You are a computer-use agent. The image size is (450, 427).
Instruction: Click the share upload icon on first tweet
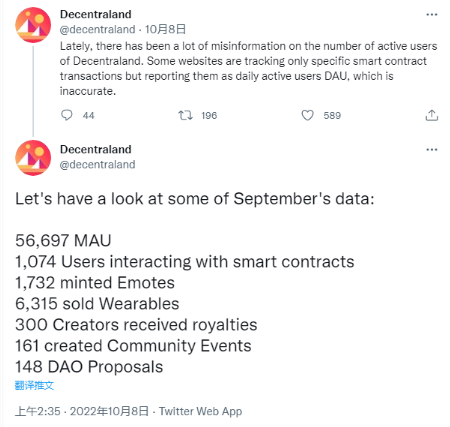click(432, 115)
